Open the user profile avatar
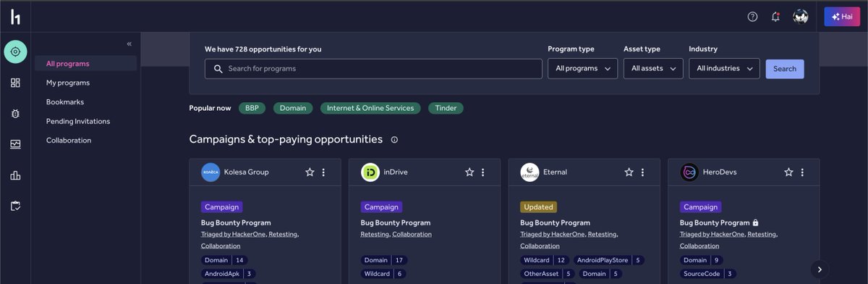Screen dimensions: 868x284 click(800, 17)
